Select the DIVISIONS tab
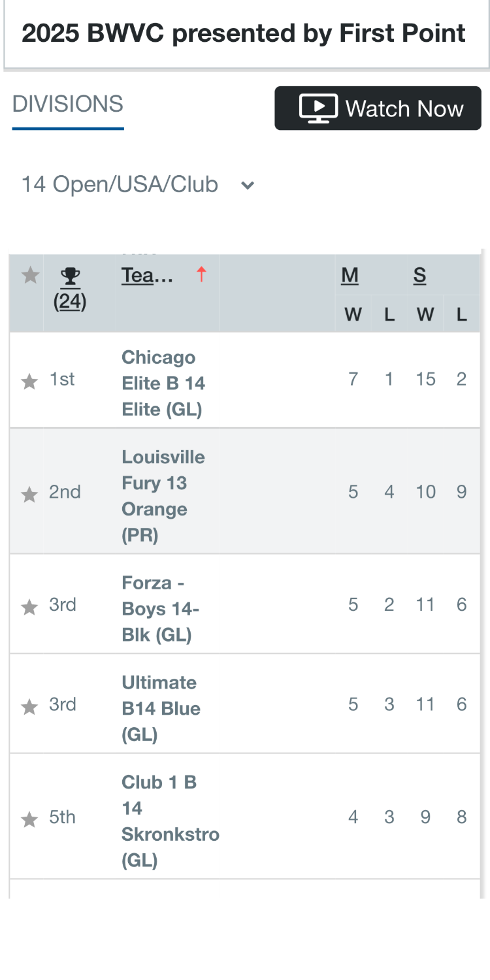Viewport: 490px width, 980px height. click(68, 105)
